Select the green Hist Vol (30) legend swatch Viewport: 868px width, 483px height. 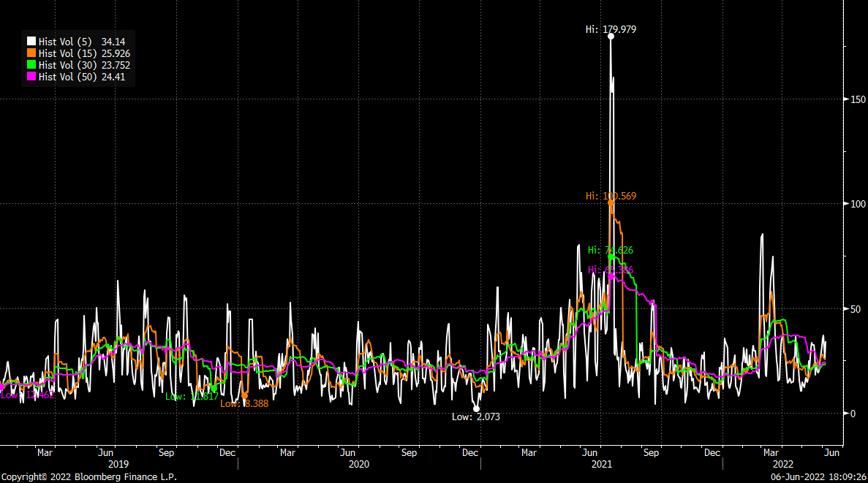click(31, 65)
